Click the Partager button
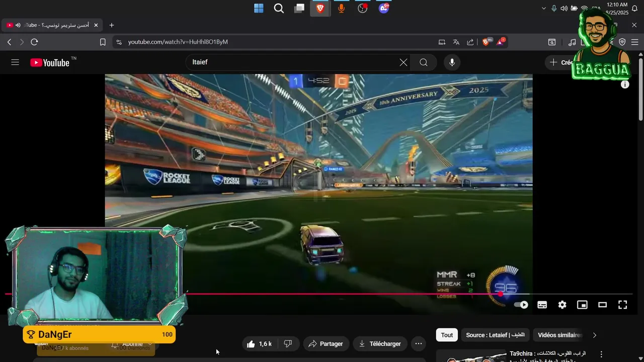This screenshot has height=362, width=644. click(x=326, y=344)
